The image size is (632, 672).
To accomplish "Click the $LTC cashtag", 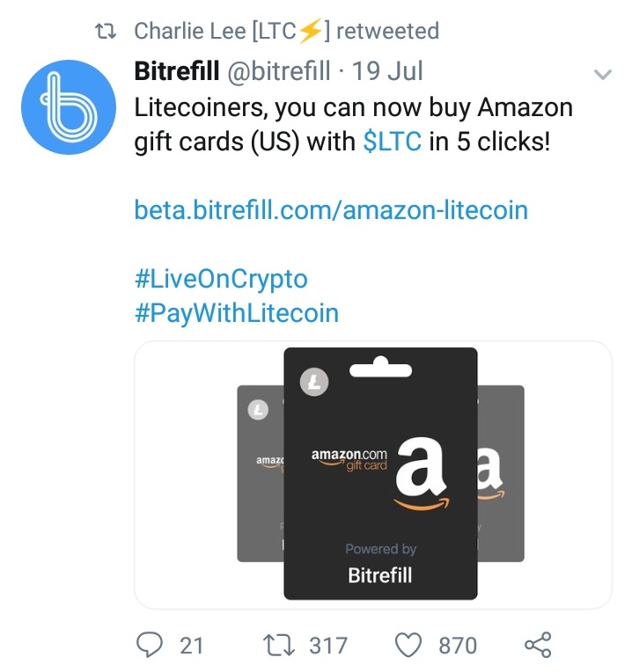I will [x=393, y=142].
